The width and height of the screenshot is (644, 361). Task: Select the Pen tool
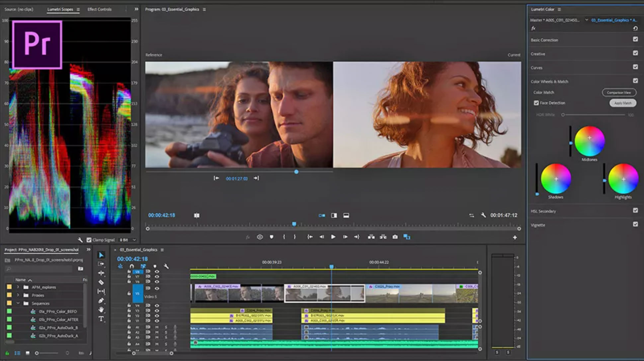point(101,301)
